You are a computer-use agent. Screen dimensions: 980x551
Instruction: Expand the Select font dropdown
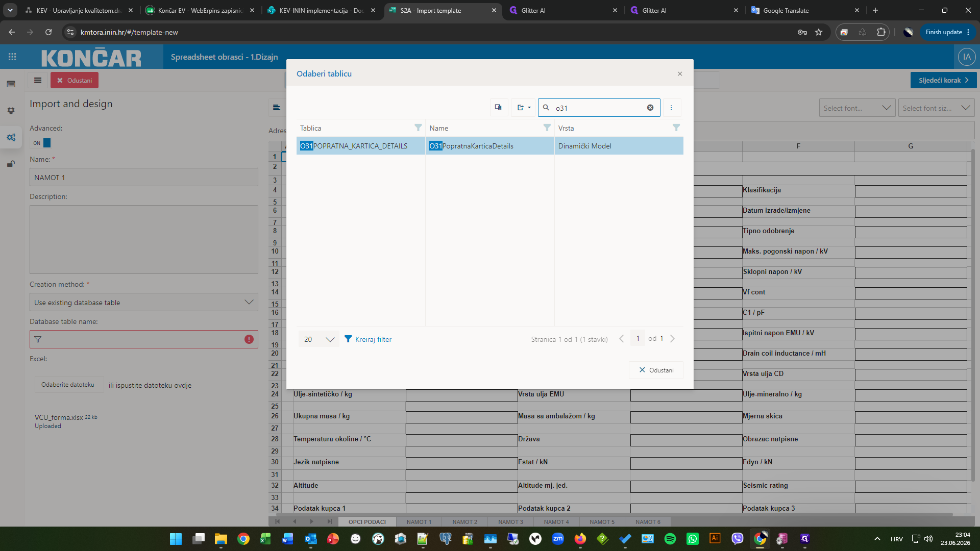(x=857, y=108)
